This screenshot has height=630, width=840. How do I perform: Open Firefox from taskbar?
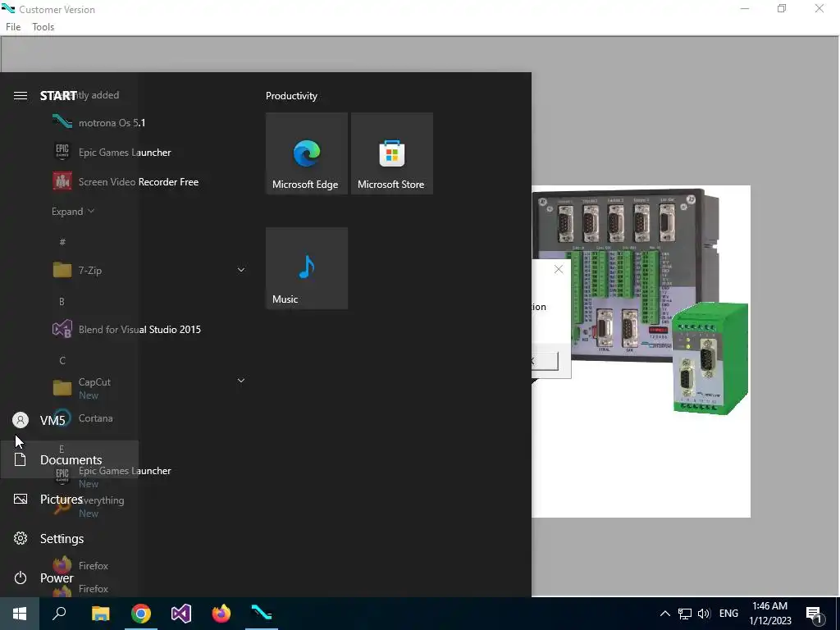click(x=221, y=614)
